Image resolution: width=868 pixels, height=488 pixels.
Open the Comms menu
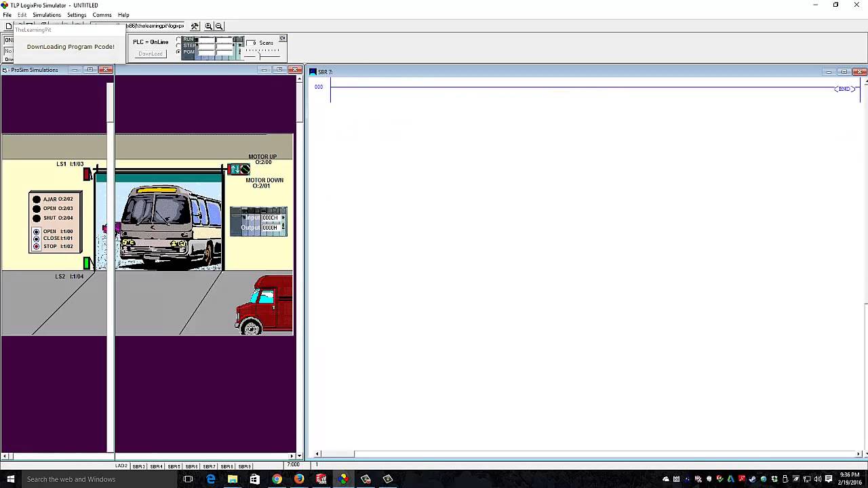102,15
